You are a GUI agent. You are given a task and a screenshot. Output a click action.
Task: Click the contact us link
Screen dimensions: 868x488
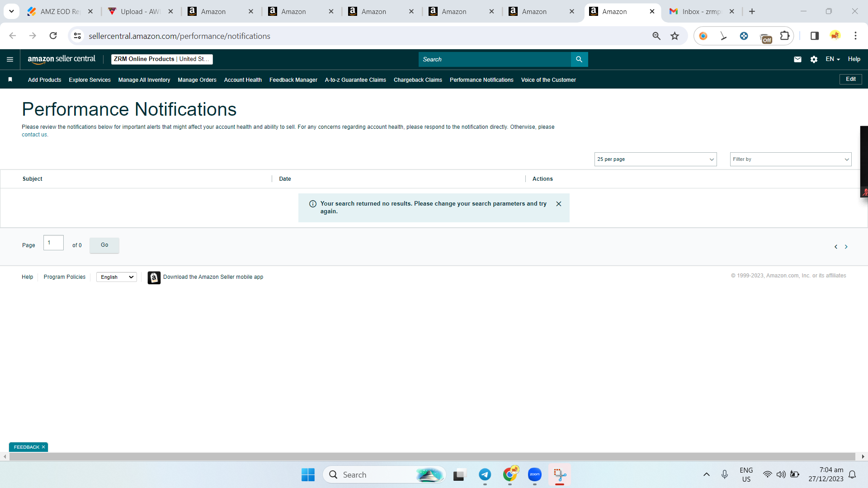pos(34,135)
